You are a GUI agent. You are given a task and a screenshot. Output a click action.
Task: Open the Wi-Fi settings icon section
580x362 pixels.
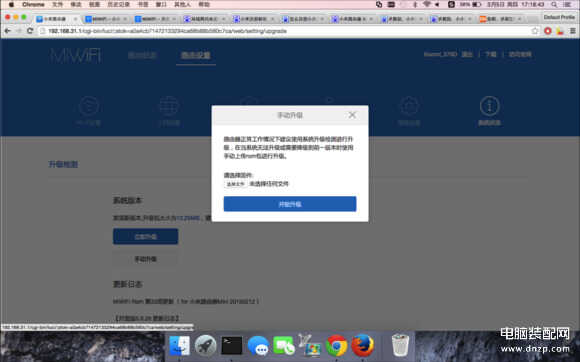pos(88,111)
